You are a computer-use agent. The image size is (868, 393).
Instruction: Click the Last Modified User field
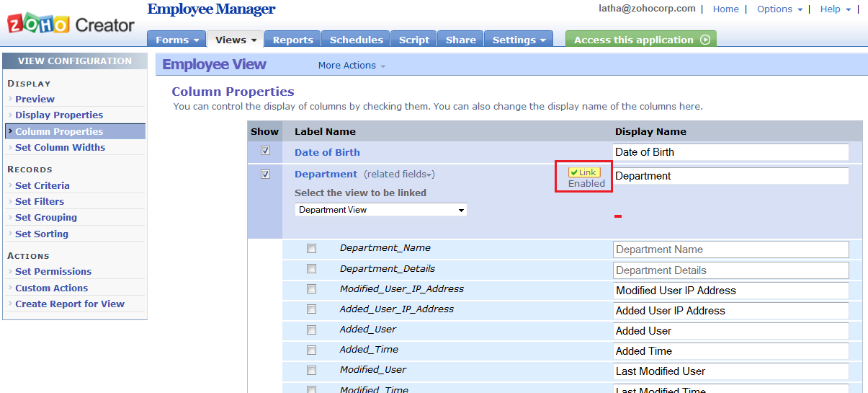click(x=731, y=371)
